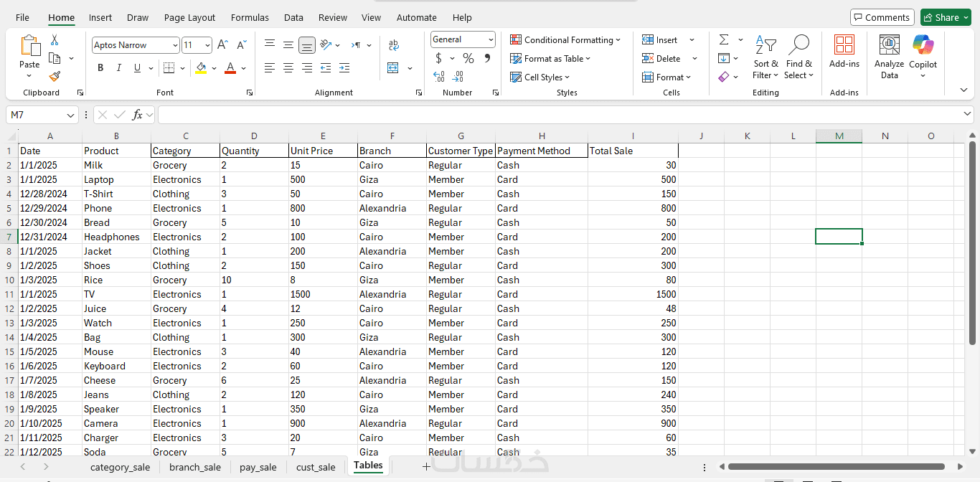Open the File menu
980x482 pixels.
22,17
